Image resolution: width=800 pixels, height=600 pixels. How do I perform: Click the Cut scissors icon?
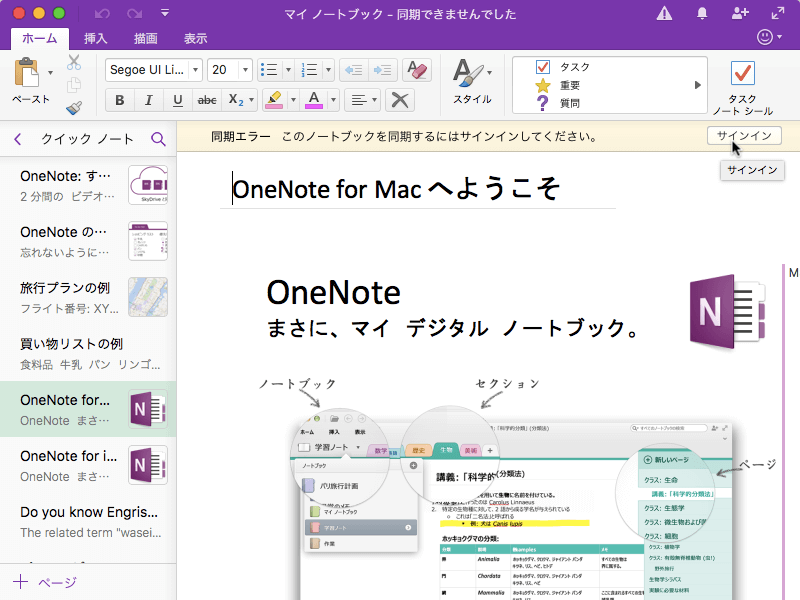pos(74,62)
